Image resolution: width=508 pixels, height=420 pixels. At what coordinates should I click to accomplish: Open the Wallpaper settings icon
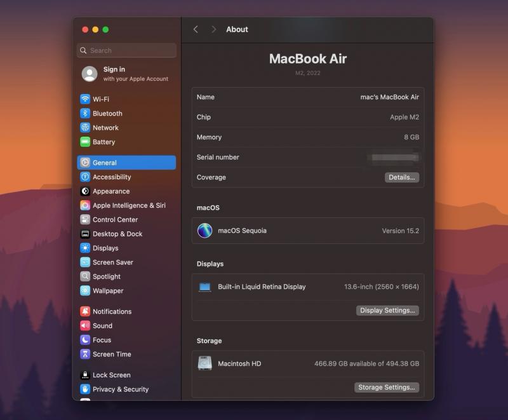pos(85,291)
